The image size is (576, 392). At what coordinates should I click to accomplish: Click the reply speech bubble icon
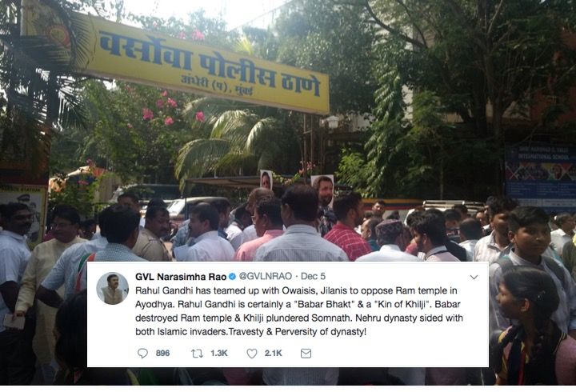click(x=142, y=354)
